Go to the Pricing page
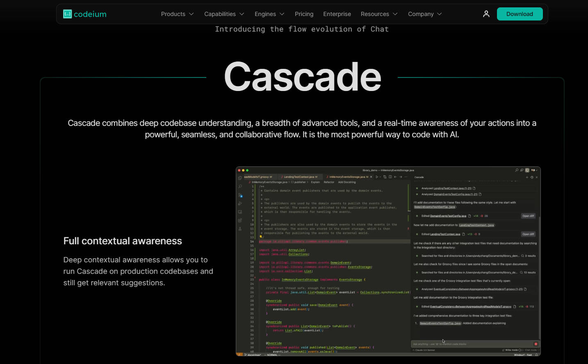 pyautogui.click(x=304, y=14)
